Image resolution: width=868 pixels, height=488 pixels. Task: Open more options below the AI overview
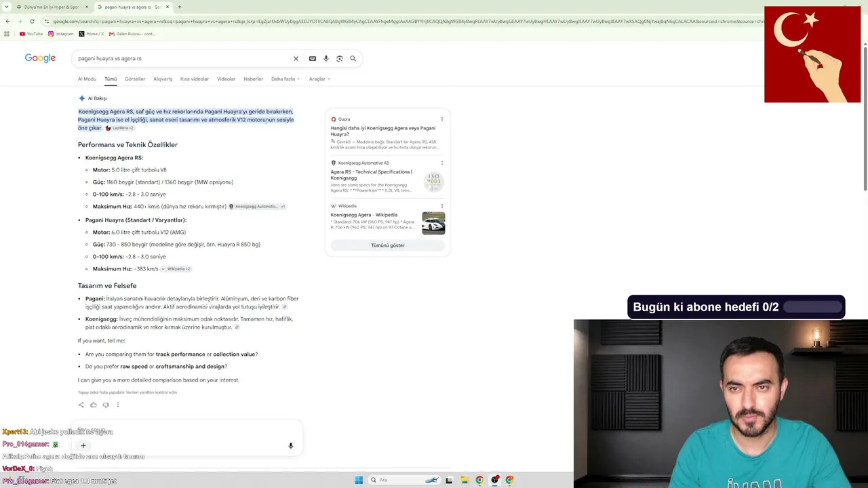(117, 405)
